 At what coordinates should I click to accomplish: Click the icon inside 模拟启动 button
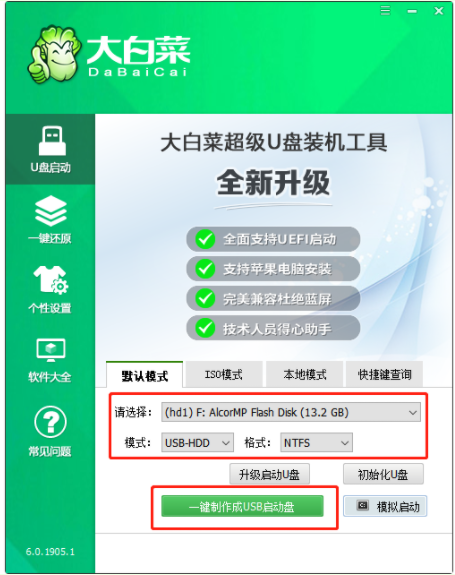point(363,506)
